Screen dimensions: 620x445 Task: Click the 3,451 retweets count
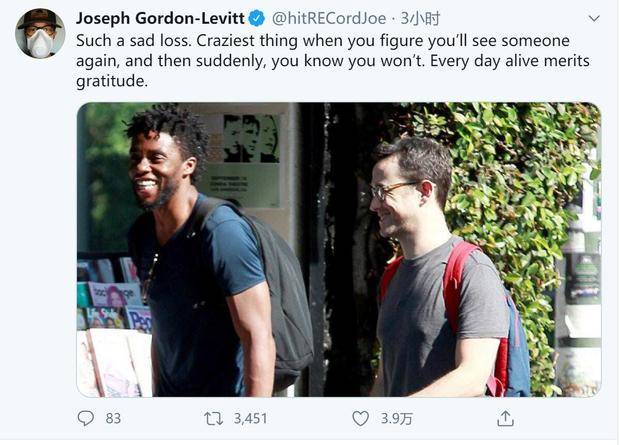250,418
